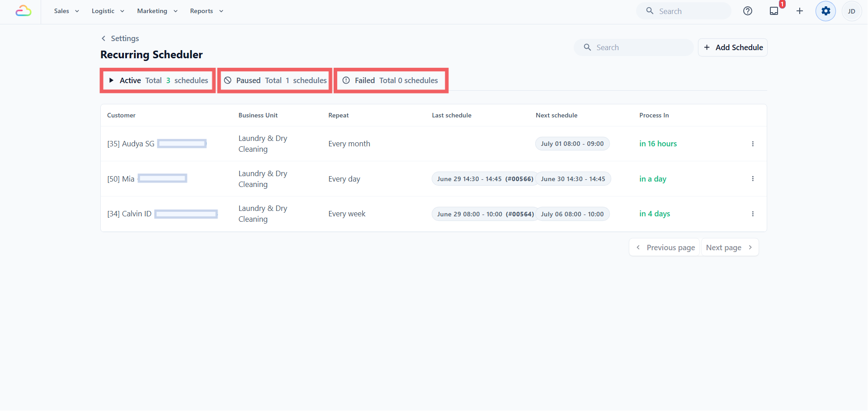The width and height of the screenshot is (868, 411).
Task: Switch to the Paused schedules tab
Action: click(x=275, y=80)
